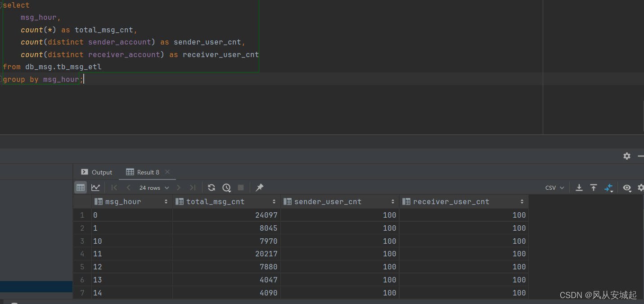Click 'group by msg_hour' line in editor

click(43, 80)
